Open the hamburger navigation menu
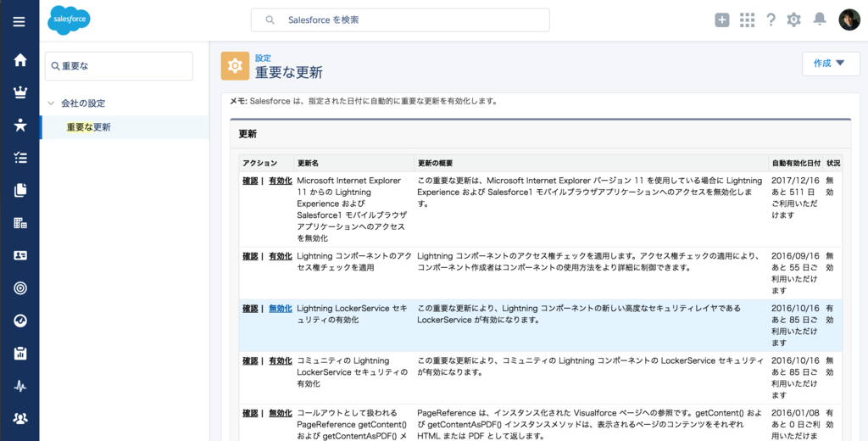868x441 pixels. (x=19, y=22)
